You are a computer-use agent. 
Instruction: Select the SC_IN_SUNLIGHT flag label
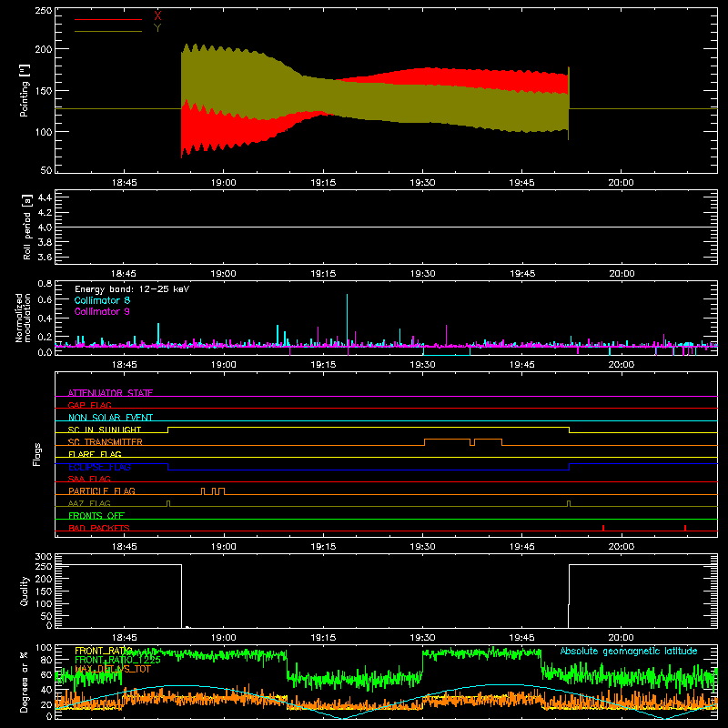[x=105, y=430]
